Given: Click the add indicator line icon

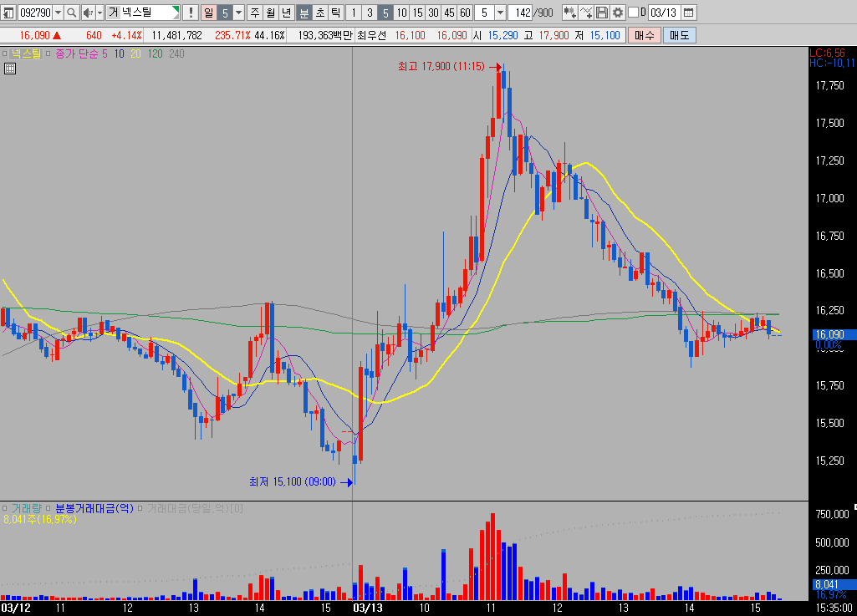Looking at the screenshot, I should point(586,12).
